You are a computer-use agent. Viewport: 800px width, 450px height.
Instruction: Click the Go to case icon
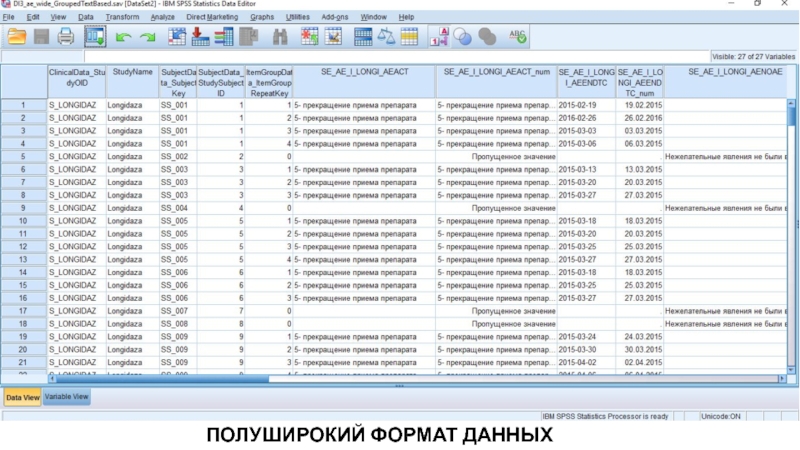[x=177, y=37]
